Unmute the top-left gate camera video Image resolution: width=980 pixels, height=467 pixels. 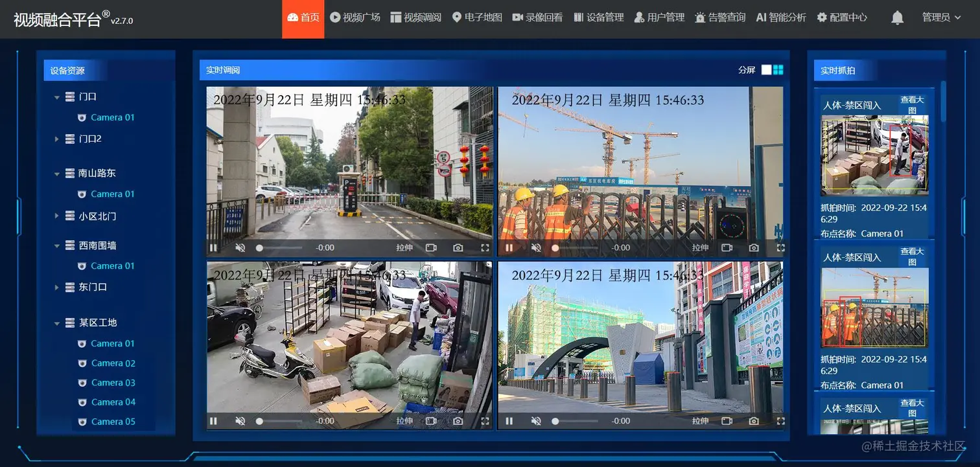240,247
